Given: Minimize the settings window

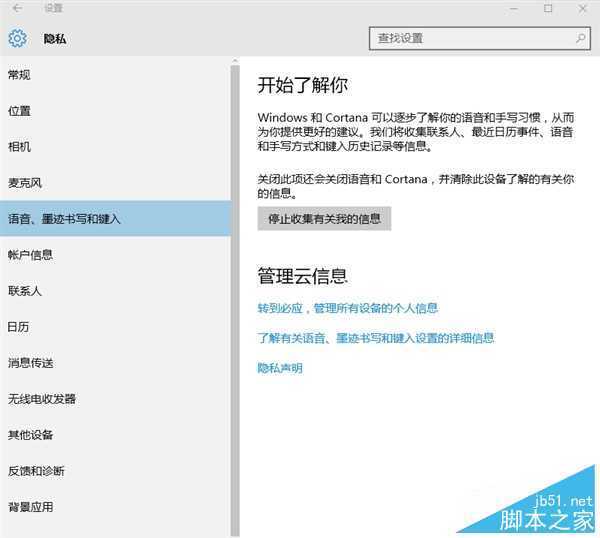Looking at the screenshot, I should [514, 8].
